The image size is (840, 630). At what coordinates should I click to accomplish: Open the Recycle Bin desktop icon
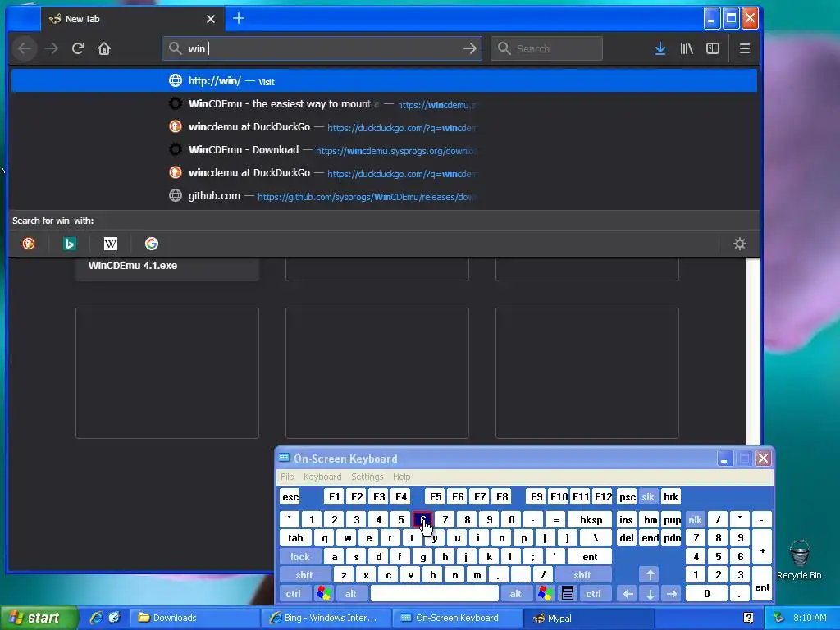[799, 559]
